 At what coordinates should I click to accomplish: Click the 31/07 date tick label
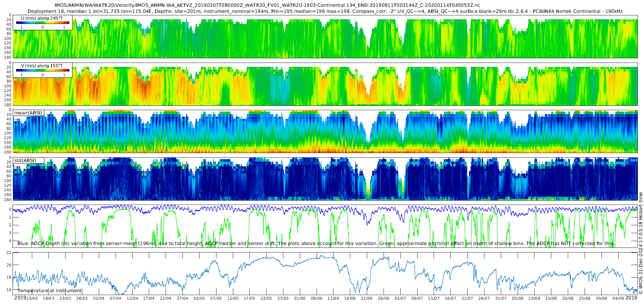501,298
